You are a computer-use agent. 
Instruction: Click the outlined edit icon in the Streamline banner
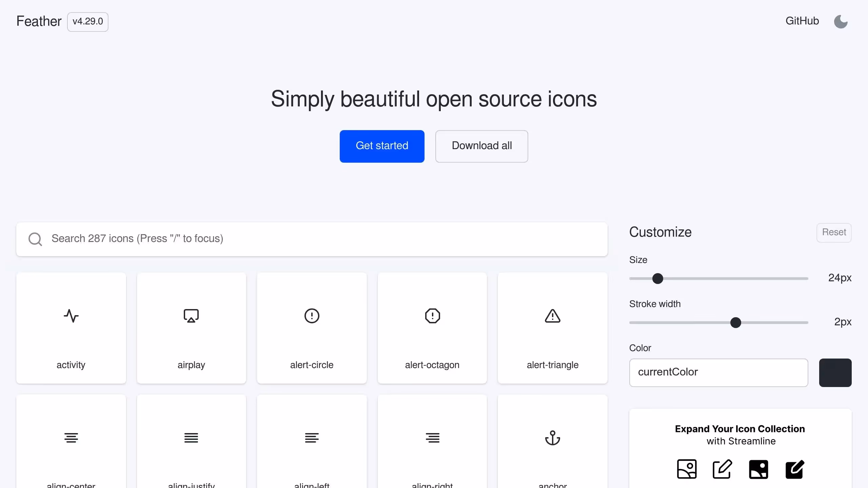click(723, 469)
